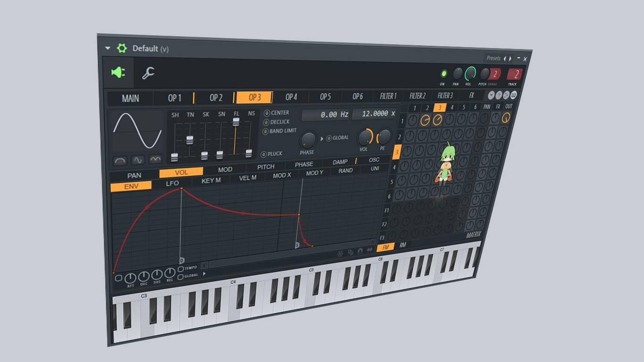Switch to the OP 1 tab
This screenshot has height=362, width=644.
[x=174, y=98]
